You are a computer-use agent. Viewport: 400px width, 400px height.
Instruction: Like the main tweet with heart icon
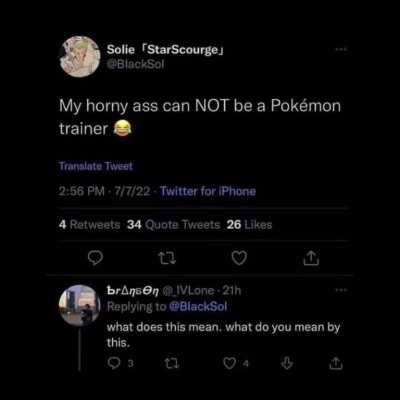[x=239, y=258]
